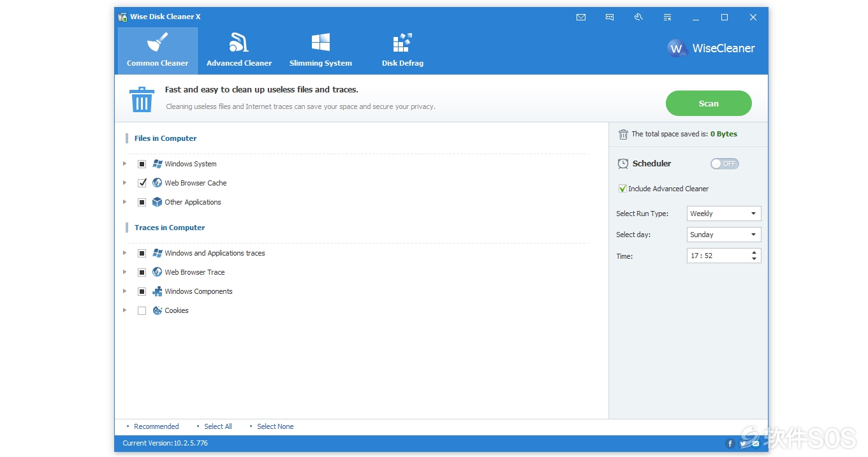Click the Wise Disk Cleaner app icon in title bar
Image resolution: width=868 pixels, height=457 pixels.
pyautogui.click(x=122, y=17)
